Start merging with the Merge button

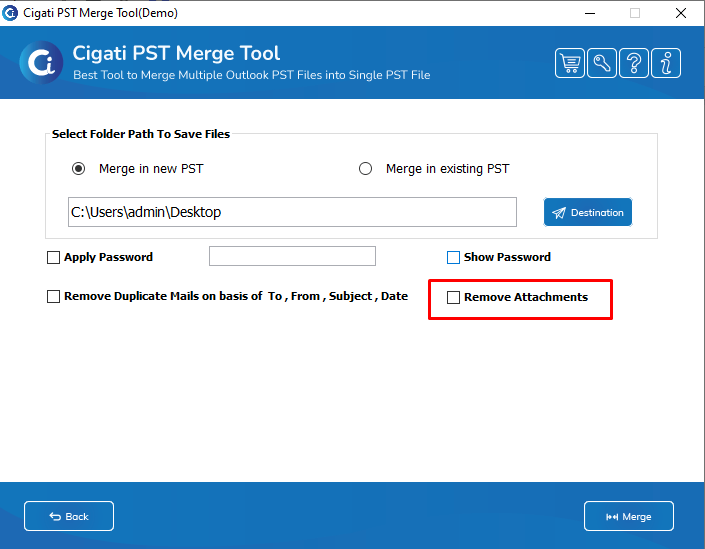pos(629,516)
